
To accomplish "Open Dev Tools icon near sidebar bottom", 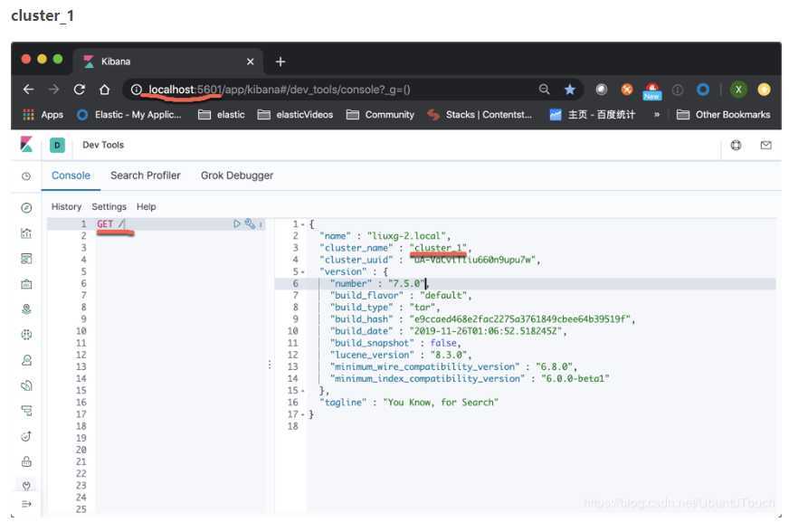I will (26, 485).
